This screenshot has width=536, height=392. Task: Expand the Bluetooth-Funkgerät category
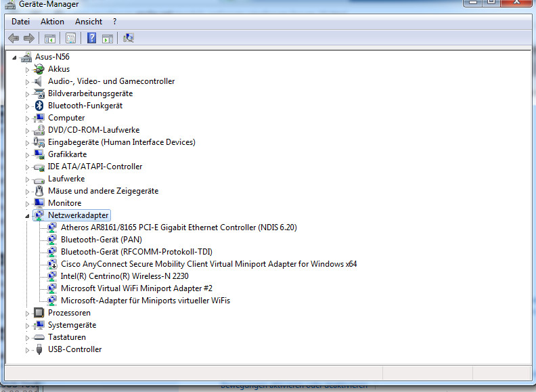point(27,106)
